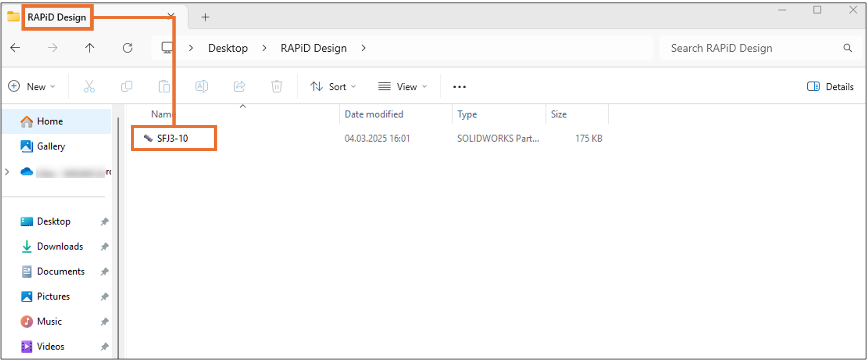Open the View layout dropdown
Image resolution: width=868 pixels, height=361 pixels.
(402, 87)
